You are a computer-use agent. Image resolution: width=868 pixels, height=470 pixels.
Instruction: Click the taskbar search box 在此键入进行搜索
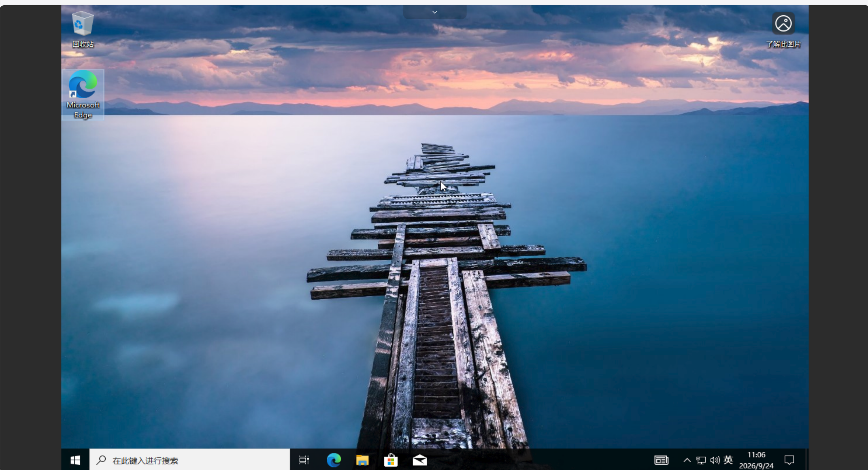coord(190,460)
